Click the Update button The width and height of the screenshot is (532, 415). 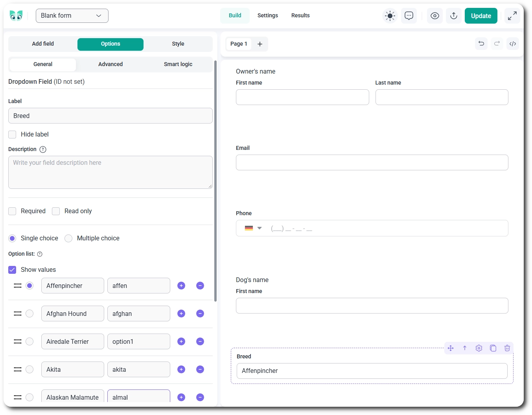pos(481,16)
